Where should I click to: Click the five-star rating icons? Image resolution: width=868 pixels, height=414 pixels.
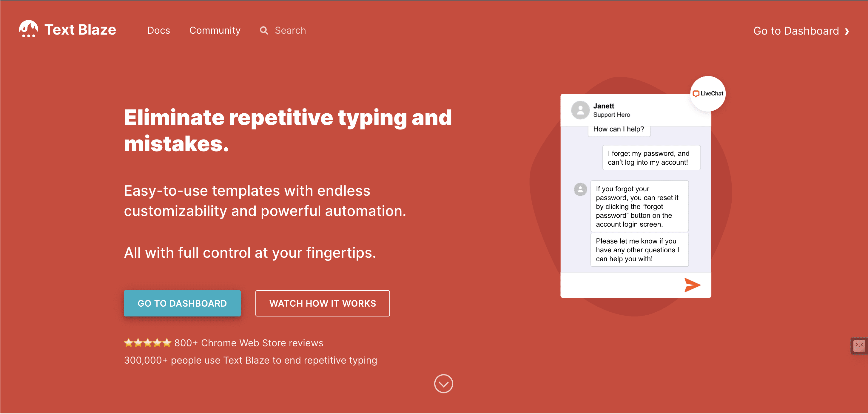(148, 343)
